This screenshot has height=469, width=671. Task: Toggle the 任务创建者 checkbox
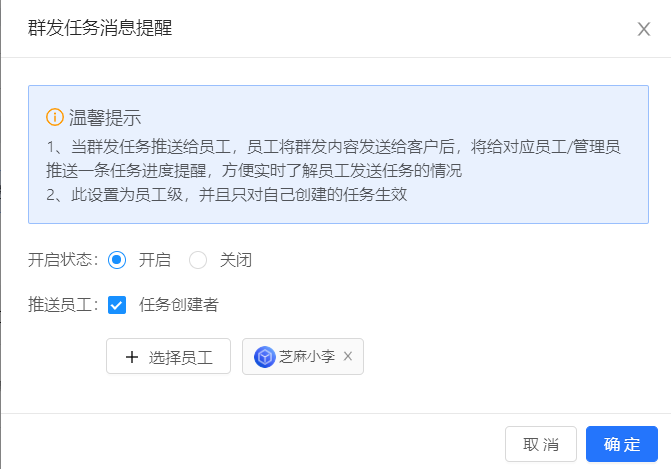coord(117,305)
